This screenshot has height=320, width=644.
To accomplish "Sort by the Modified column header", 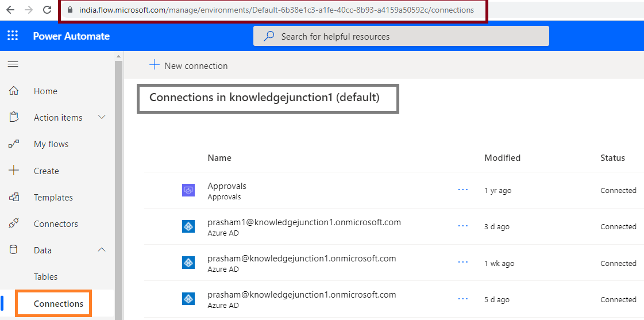I will [x=502, y=158].
